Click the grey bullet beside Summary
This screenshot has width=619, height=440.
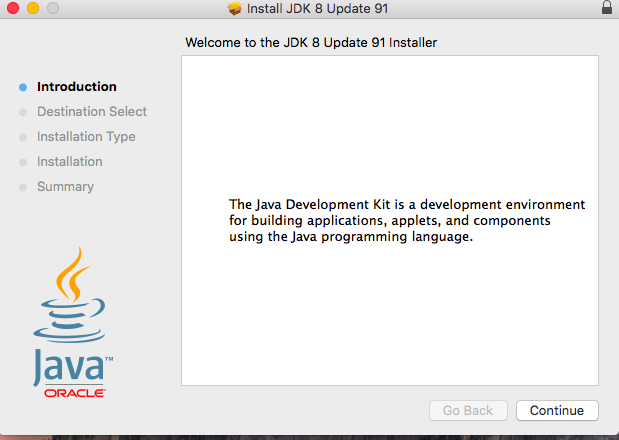coord(23,187)
